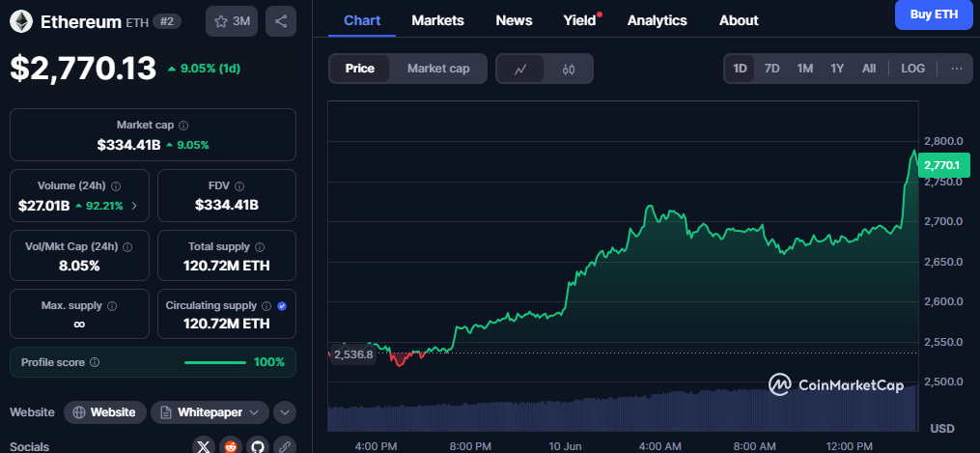Click the Profile score progress bar

tap(215, 362)
